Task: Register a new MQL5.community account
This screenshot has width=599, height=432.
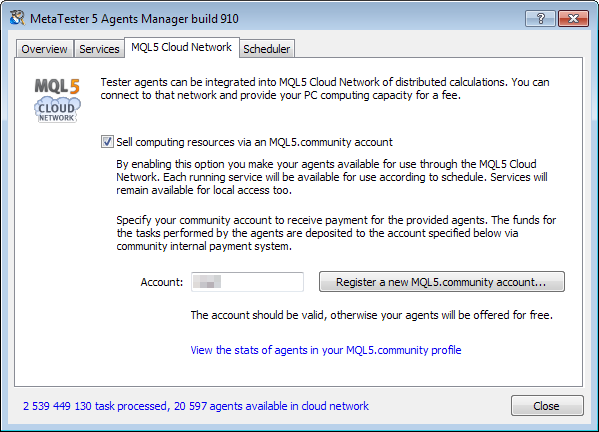Action: point(442,282)
